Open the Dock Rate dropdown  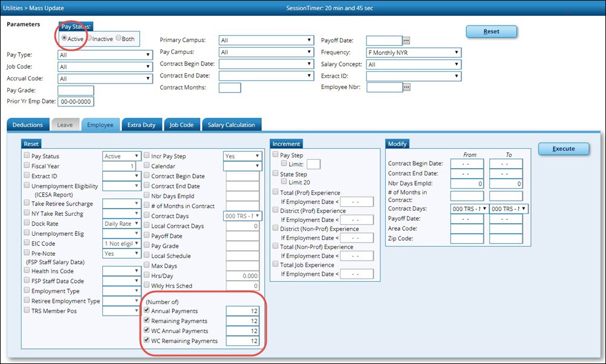(x=122, y=224)
